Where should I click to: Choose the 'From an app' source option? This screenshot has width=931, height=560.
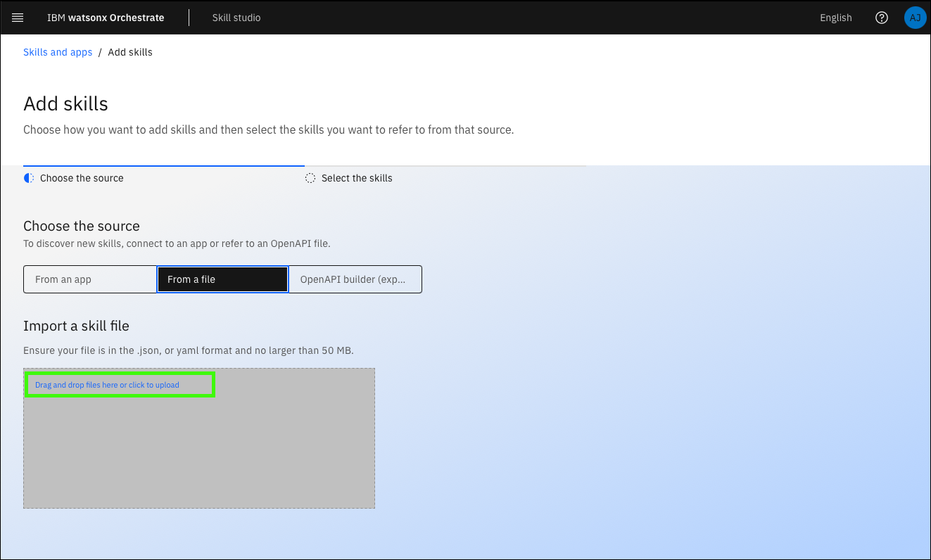pyautogui.click(x=89, y=279)
